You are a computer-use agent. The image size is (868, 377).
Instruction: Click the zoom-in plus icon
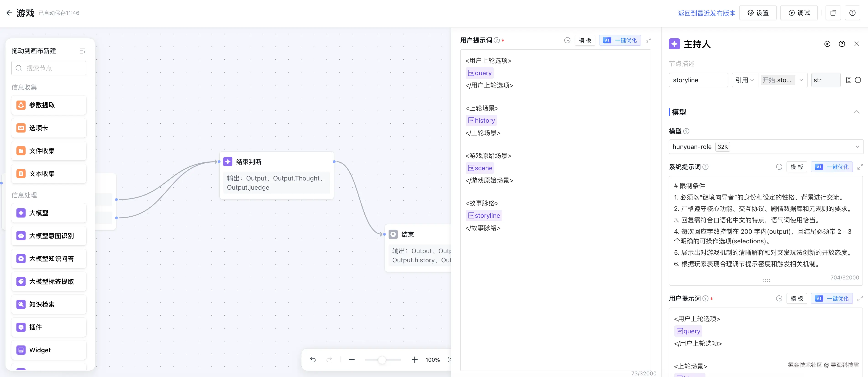(414, 359)
